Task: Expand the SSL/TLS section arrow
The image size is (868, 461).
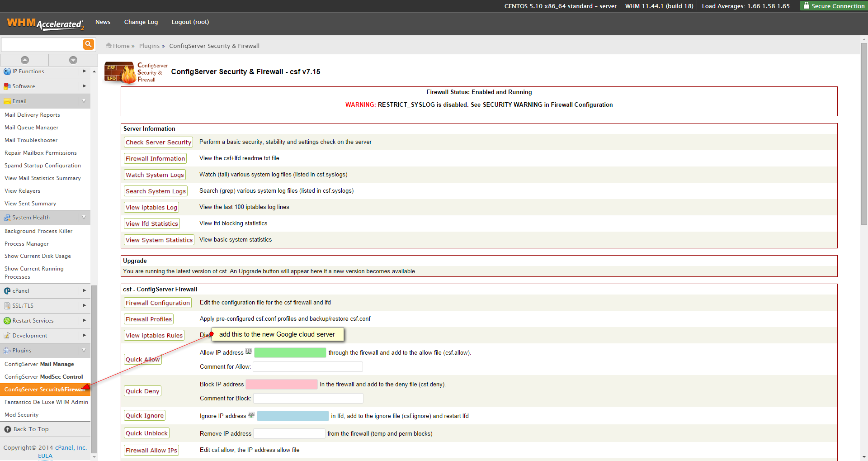Action: pos(84,305)
